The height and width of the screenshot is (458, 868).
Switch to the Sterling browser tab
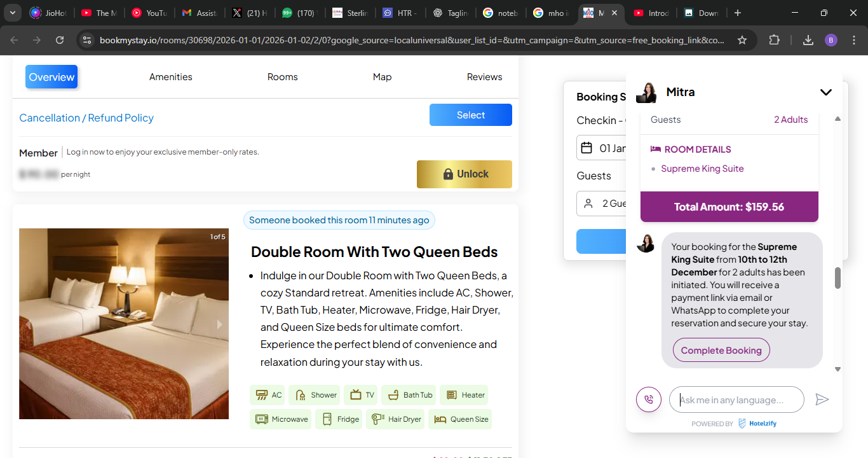tap(349, 13)
